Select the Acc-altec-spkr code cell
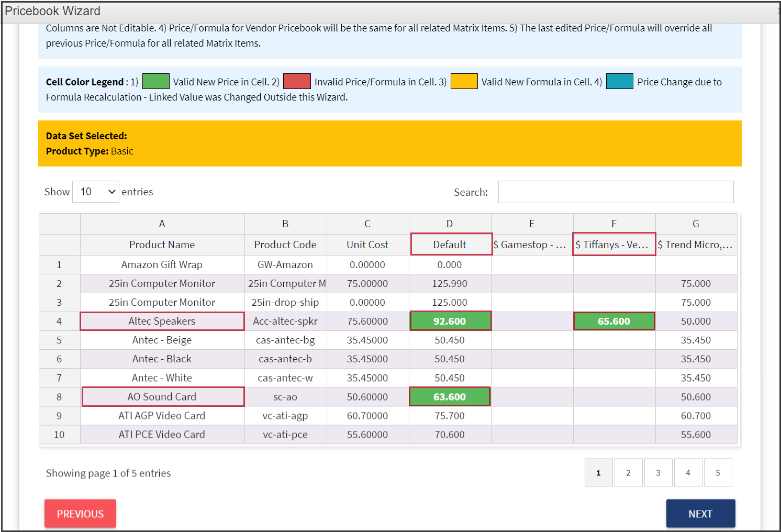Screen dimensions: 781x532 (x=285, y=321)
